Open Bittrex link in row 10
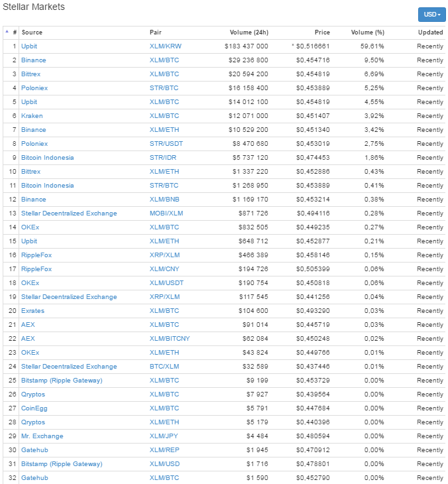Viewport: 448px width, 484px height. 30,171
